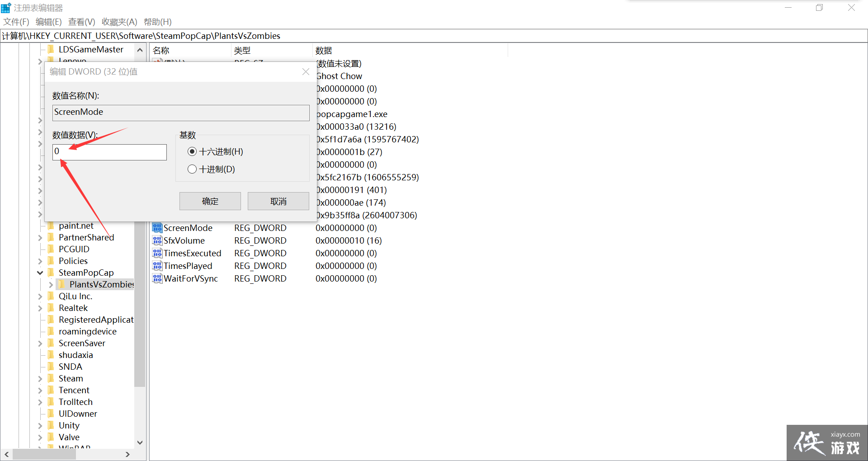The width and height of the screenshot is (868, 461).
Task: Open the 文件(F) menu
Action: tap(16, 22)
